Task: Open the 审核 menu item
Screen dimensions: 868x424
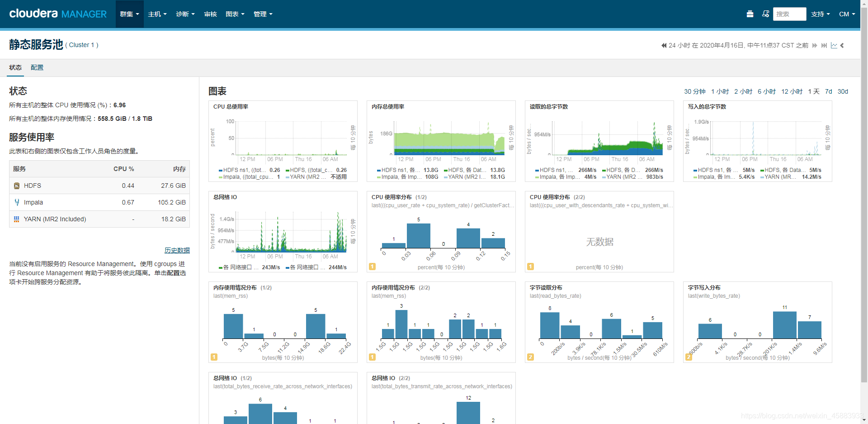Action: click(x=210, y=14)
